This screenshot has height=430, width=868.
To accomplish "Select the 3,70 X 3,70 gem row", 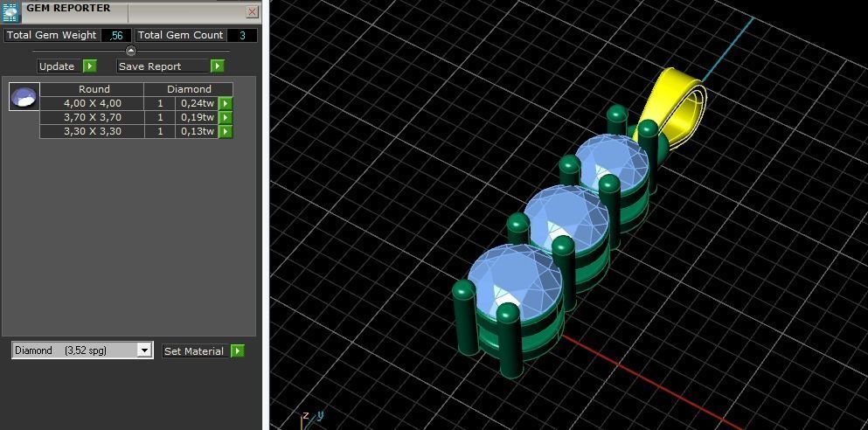I will (x=136, y=117).
